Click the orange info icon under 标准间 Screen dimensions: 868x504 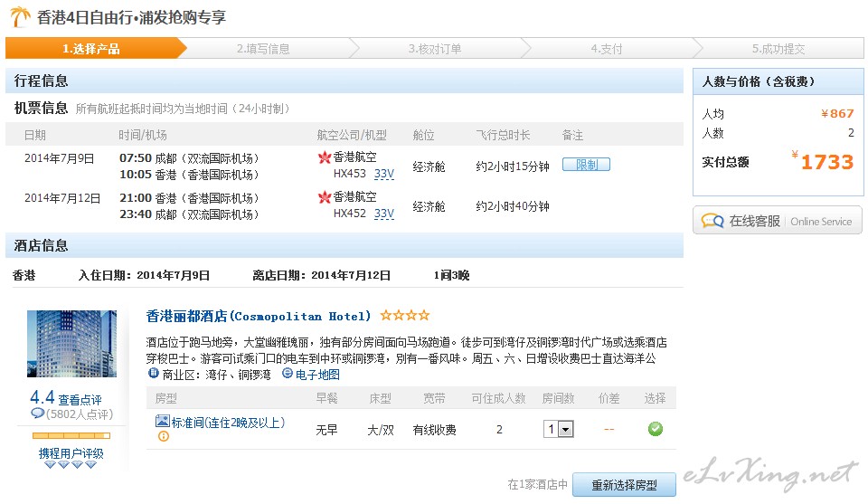tap(164, 436)
